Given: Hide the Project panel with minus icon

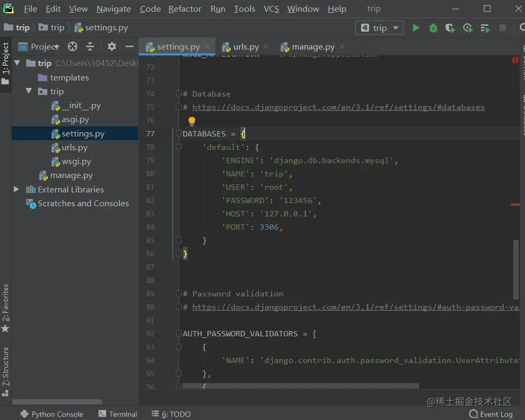Looking at the screenshot, I should click(129, 46).
